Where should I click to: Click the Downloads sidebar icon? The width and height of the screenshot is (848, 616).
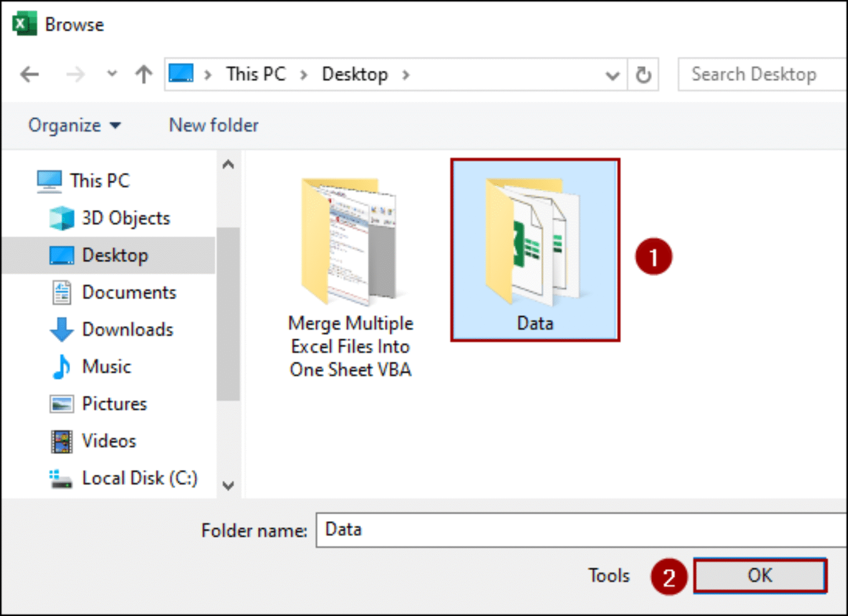pyautogui.click(x=61, y=330)
